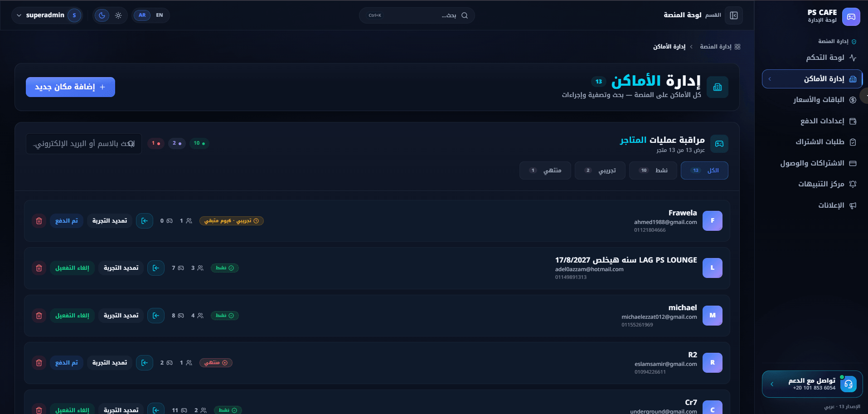Viewport: 868px width, 414px height.
Task: Open الاشتراكات والوصول sidebar item
Action: [812, 163]
